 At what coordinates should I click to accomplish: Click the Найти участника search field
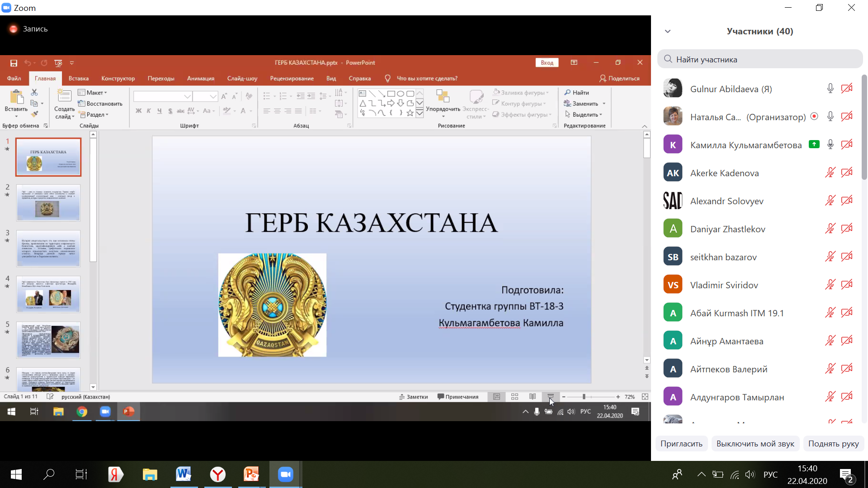point(760,59)
